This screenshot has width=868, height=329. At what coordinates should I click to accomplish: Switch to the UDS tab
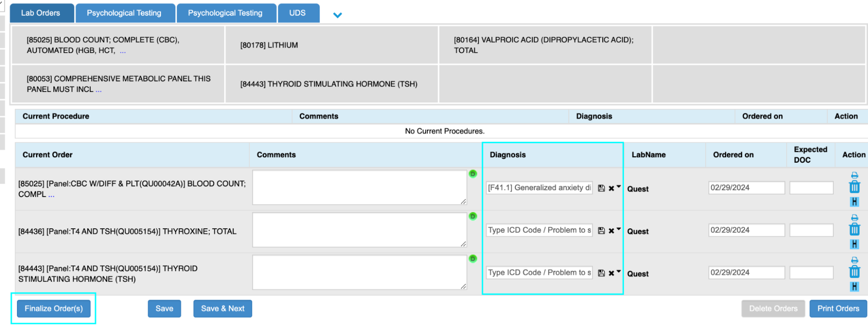[297, 13]
